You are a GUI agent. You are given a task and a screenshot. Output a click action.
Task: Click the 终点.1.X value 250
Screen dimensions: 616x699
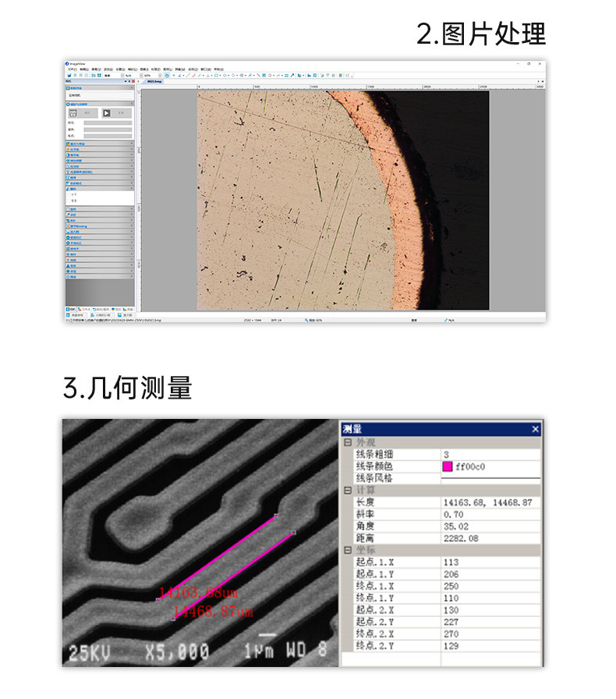[490, 586]
